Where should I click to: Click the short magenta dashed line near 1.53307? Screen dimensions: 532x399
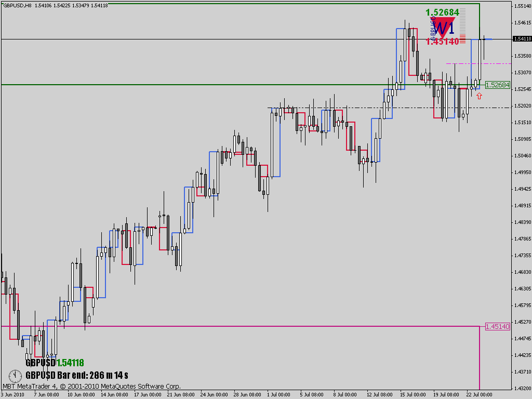(478, 63)
